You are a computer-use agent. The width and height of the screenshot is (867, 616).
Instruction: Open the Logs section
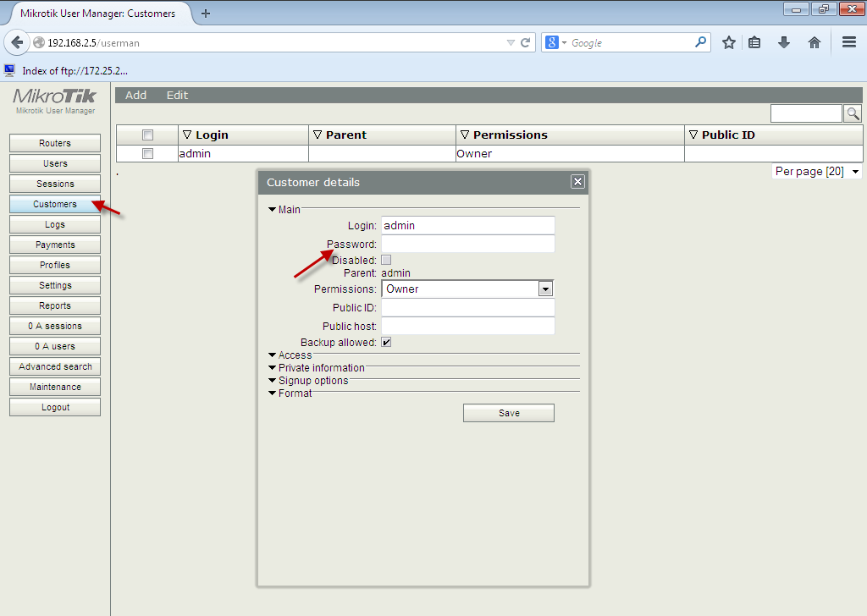point(55,224)
